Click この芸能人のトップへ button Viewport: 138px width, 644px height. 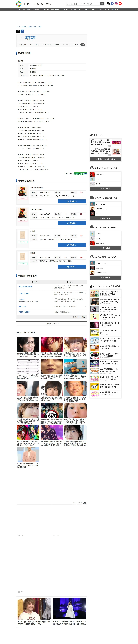52,324
